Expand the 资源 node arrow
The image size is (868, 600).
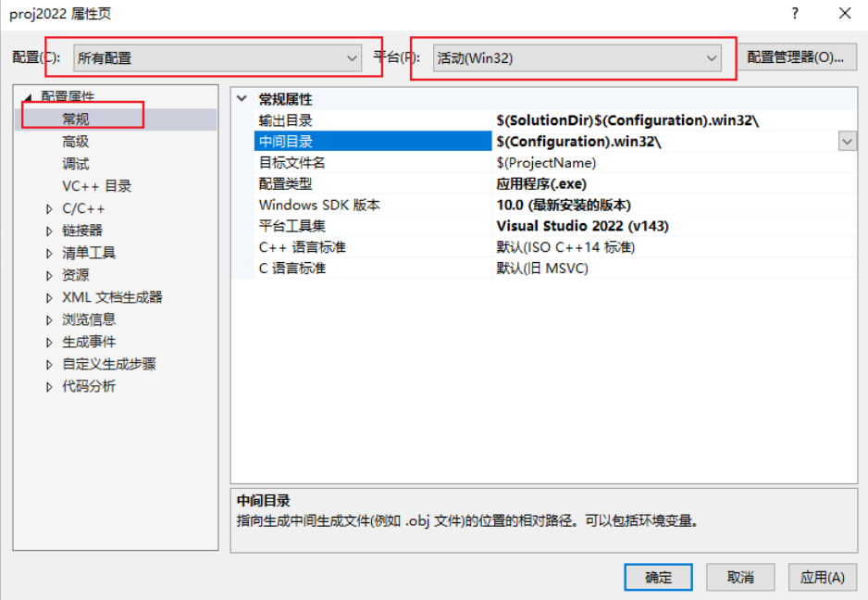49,275
